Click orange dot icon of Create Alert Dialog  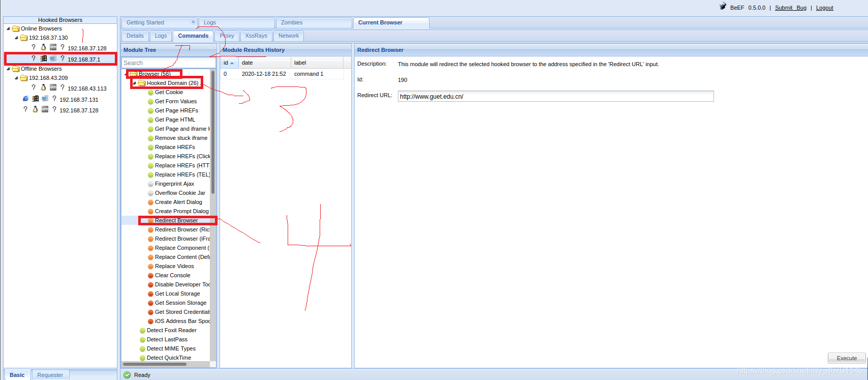(150, 202)
